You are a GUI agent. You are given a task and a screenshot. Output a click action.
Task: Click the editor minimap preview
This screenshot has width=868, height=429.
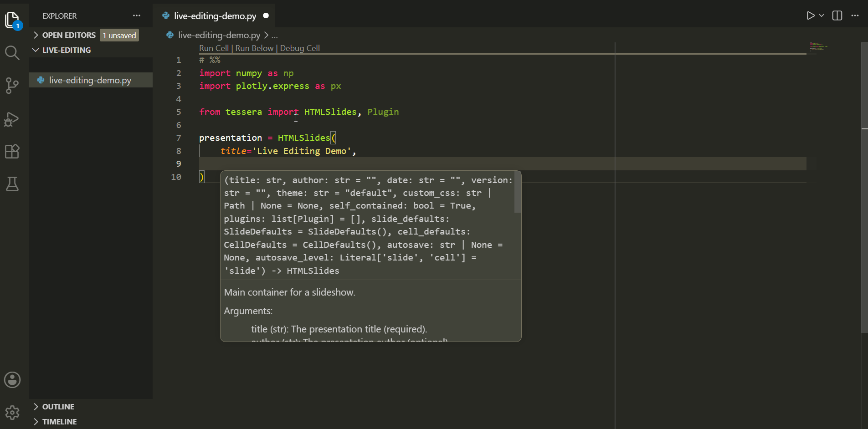tap(819, 46)
